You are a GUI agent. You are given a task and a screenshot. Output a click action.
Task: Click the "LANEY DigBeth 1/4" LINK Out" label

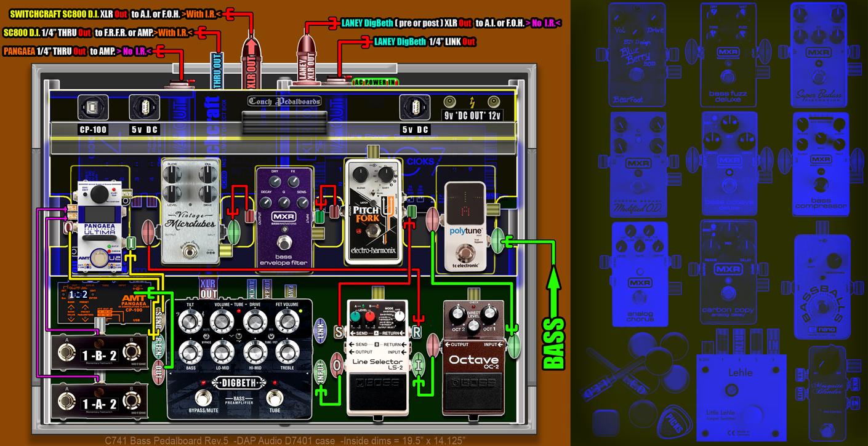[425, 42]
